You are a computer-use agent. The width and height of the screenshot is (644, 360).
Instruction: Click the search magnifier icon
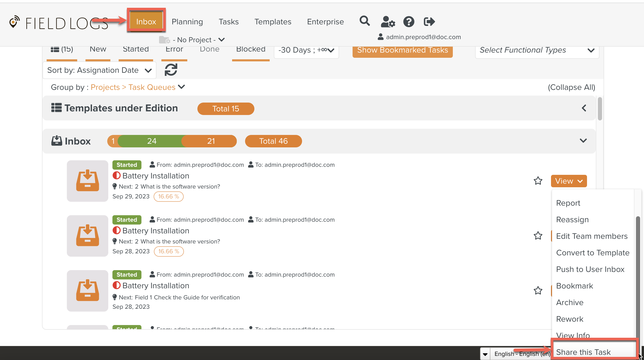point(364,21)
